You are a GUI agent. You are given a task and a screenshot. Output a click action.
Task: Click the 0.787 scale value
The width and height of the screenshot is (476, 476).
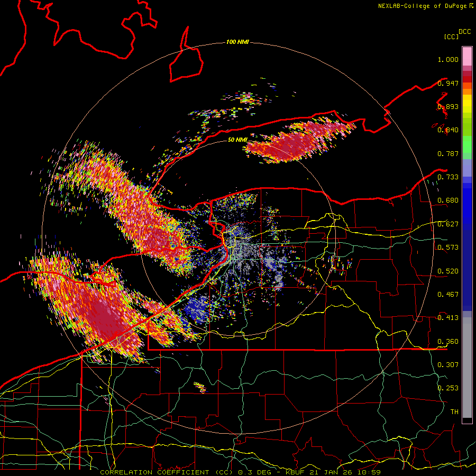click(448, 153)
